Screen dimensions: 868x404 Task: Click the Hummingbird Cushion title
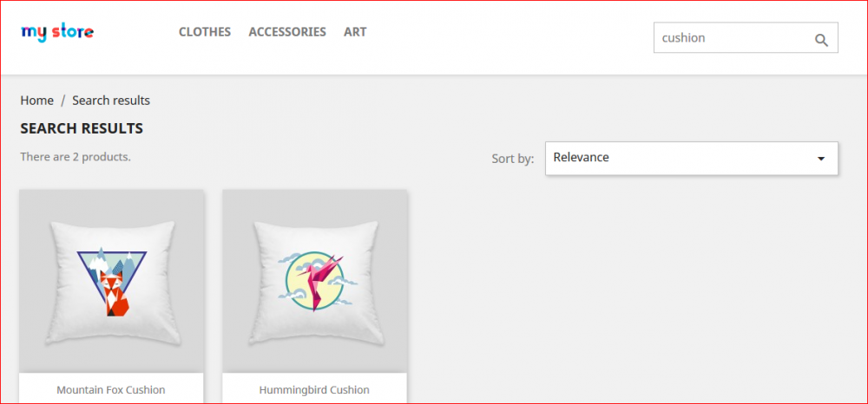click(x=314, y=389)
